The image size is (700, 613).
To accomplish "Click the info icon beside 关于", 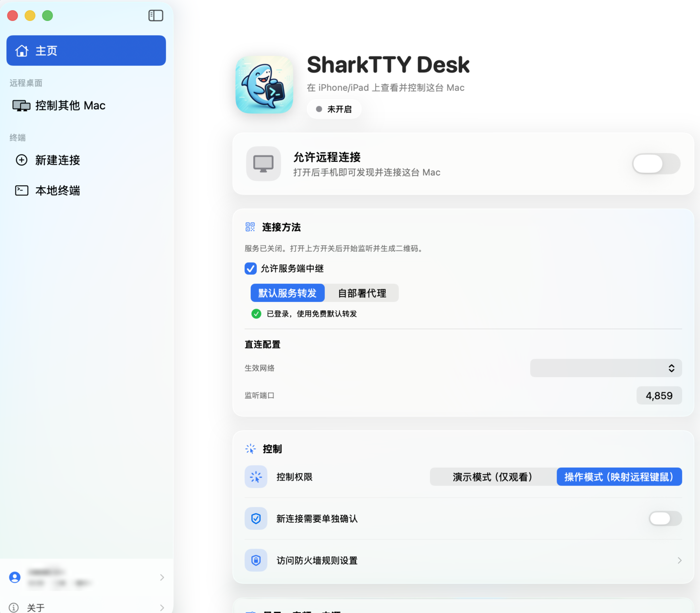I will click(14, 608).
